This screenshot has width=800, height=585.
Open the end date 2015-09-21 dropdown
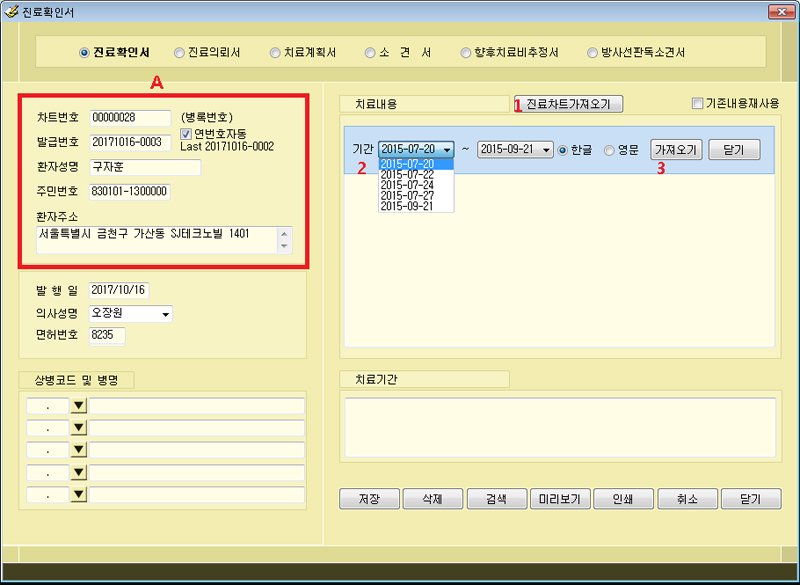[x=545, y=149]
